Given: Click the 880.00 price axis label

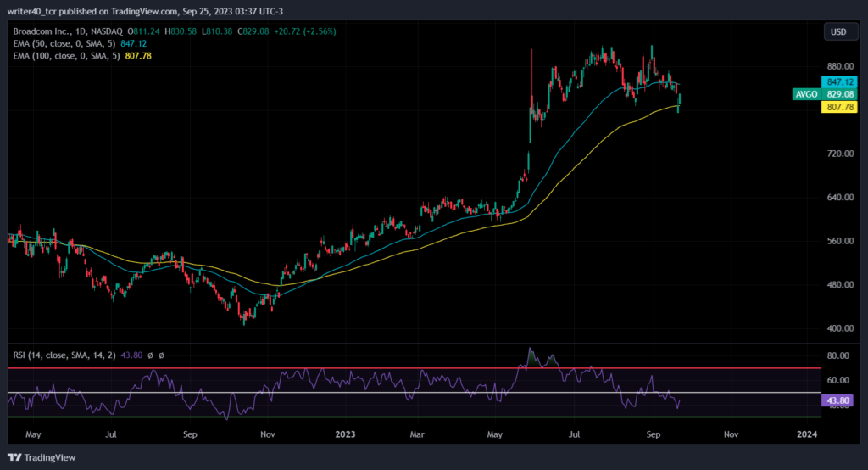Looking at the screenshot, I should (x=840, y=66).
